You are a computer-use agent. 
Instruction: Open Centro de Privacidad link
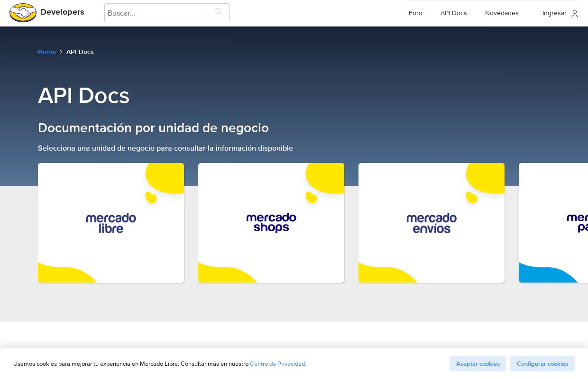278,364
